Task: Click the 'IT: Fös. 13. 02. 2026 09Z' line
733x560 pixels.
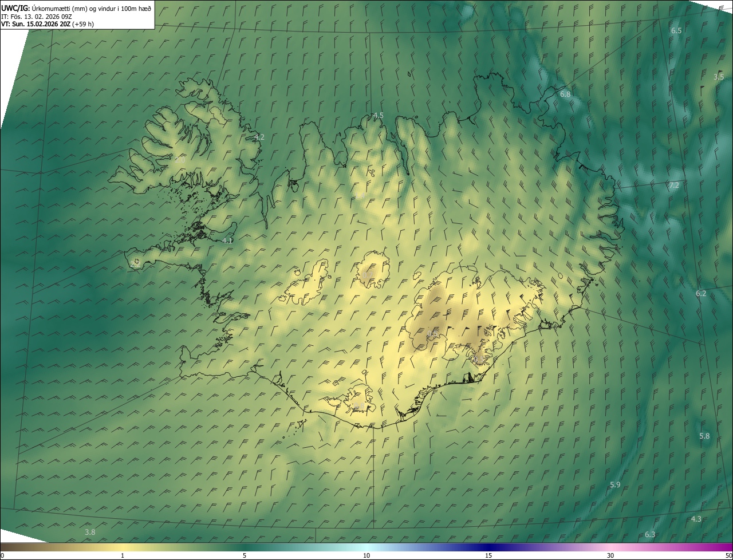Action: point(36,16)
